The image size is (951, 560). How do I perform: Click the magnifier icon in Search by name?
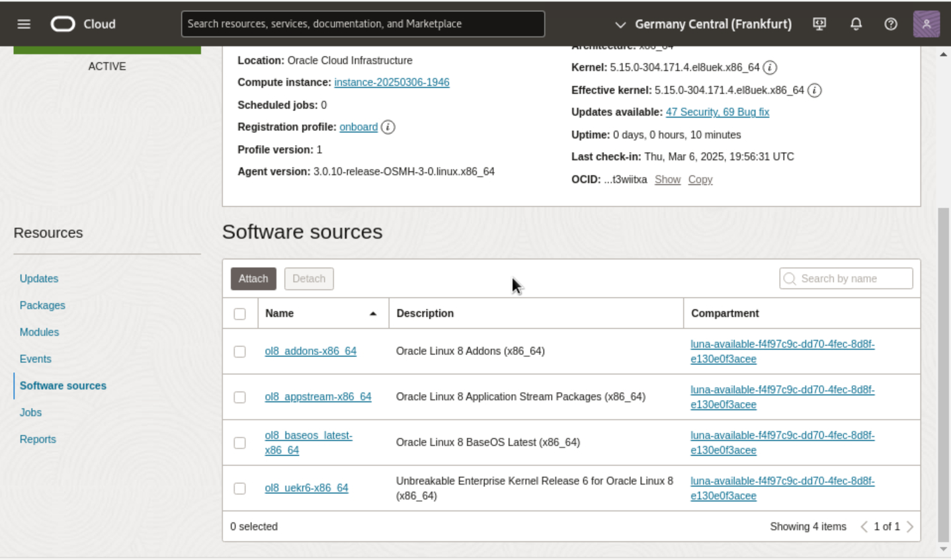[x=790, y=279]
